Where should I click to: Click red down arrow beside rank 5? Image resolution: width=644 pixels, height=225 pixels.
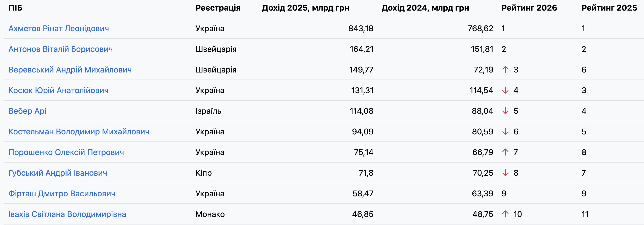(505, 111)
